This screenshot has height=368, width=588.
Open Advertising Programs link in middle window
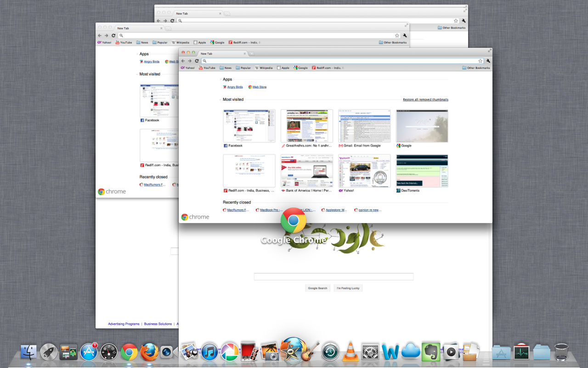point(124,324)
